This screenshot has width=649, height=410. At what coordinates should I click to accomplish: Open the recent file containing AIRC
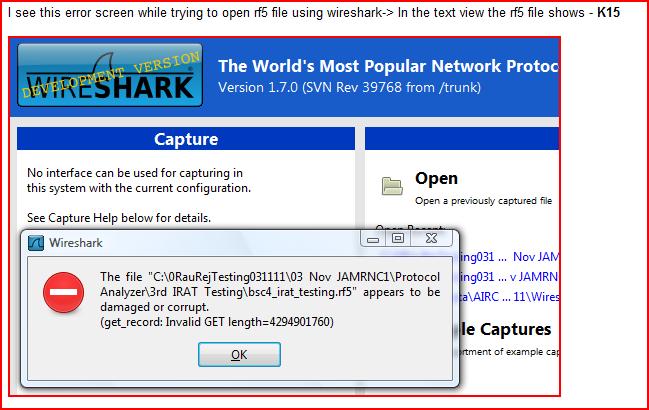coord(510,294)
